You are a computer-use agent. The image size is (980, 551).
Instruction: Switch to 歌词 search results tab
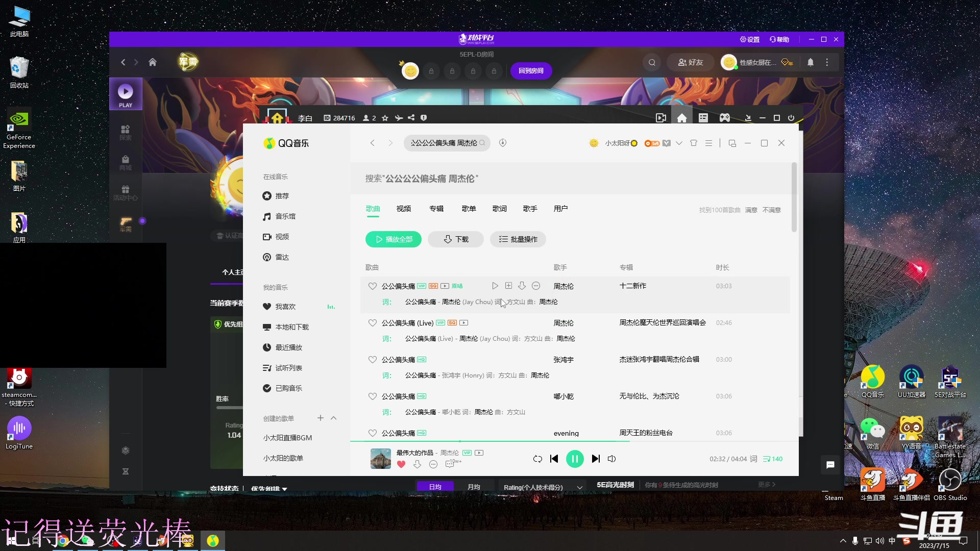499,209
